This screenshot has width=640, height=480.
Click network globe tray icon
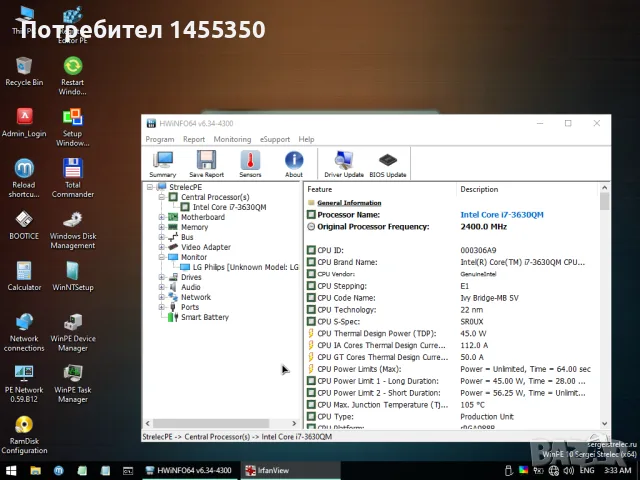553,470
